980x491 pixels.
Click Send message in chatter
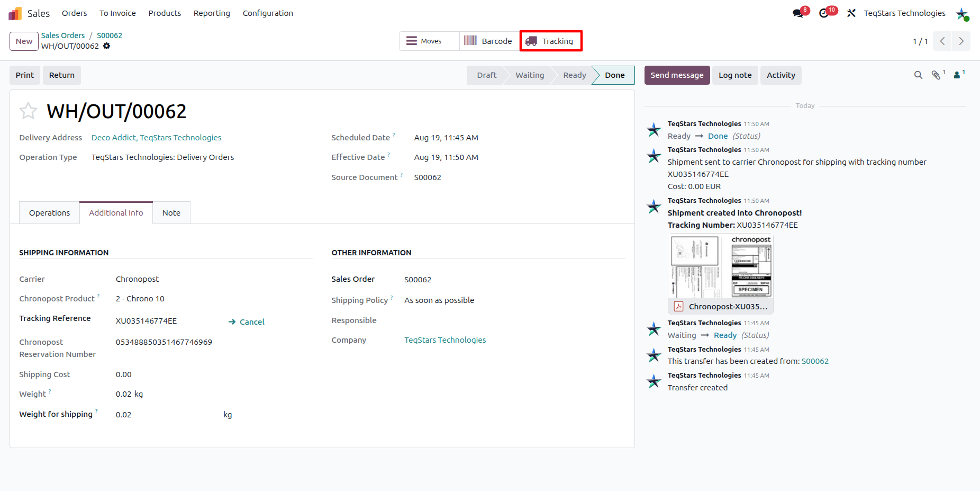point(677,75)
